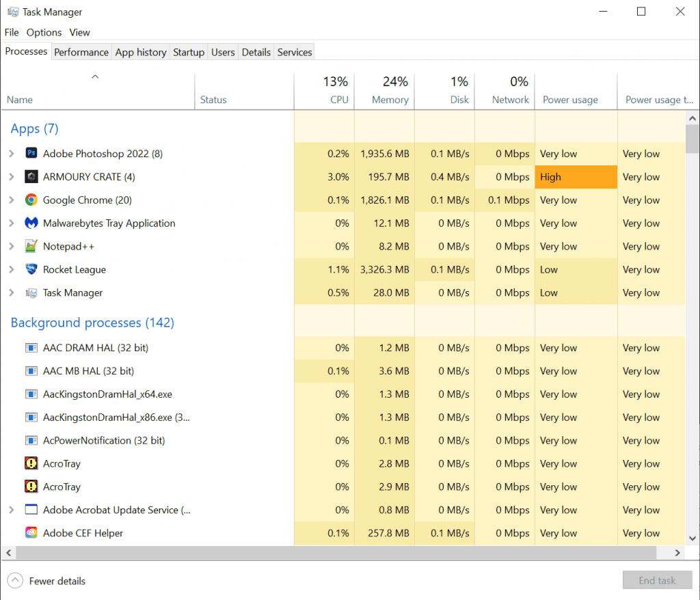This screenshot has width=700, height=600.
Task: Sort processes by Disk column
Action: pyautogui.click(x=444, y=92)
